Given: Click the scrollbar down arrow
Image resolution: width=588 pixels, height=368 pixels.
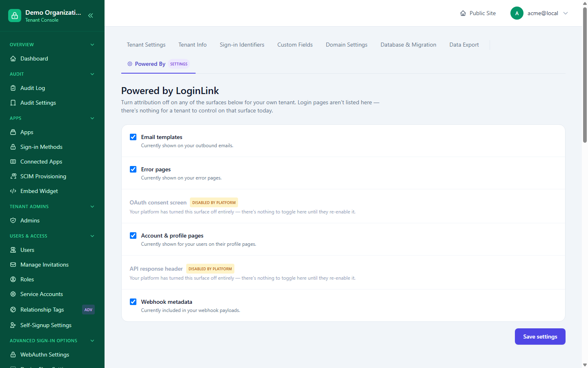Looking at the screenshot, I should [585, 365].
